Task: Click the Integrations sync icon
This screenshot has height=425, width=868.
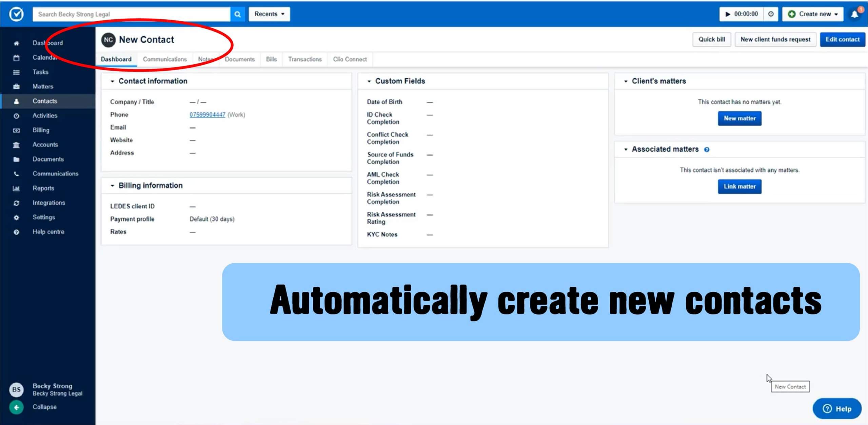Action: pyautogui.click(x=16, y=203)
